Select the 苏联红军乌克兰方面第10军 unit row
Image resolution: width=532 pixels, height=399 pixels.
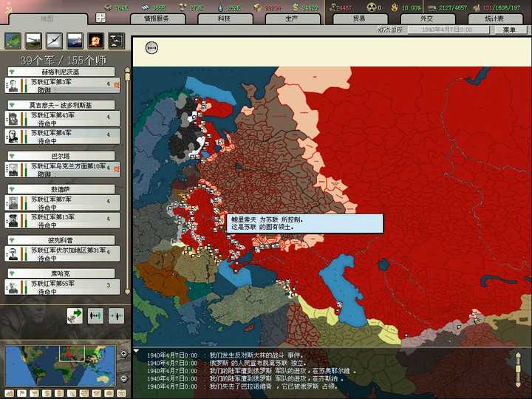point(62,169)
